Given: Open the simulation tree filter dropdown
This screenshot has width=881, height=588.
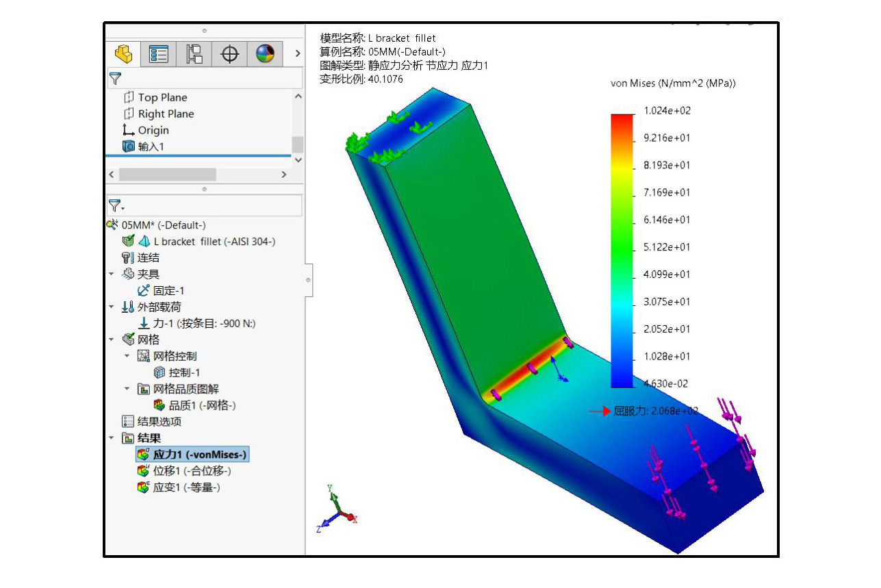Looking at the screenshot, I should coord(117,205).
